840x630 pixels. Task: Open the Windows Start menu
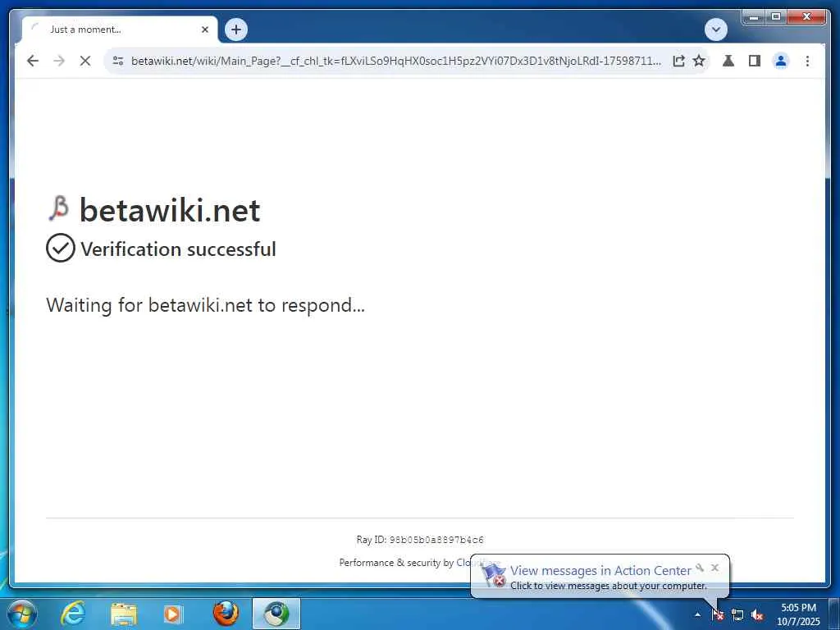(21, 614)
